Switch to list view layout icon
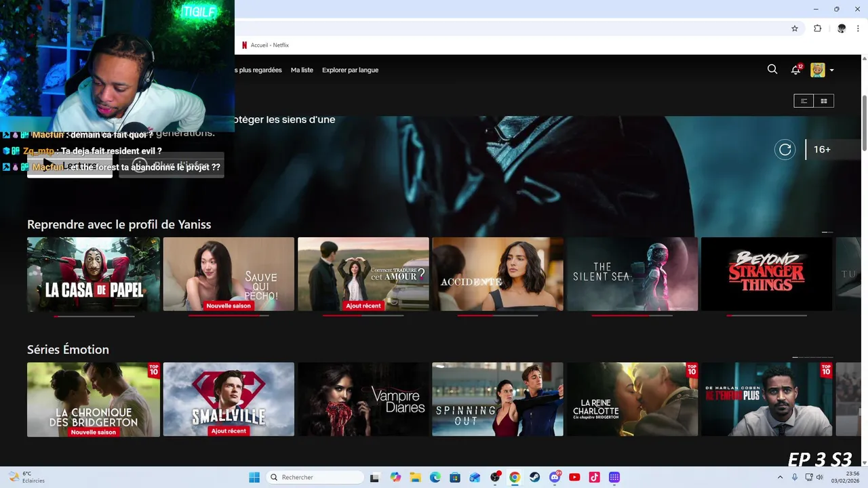 [804, 101]
